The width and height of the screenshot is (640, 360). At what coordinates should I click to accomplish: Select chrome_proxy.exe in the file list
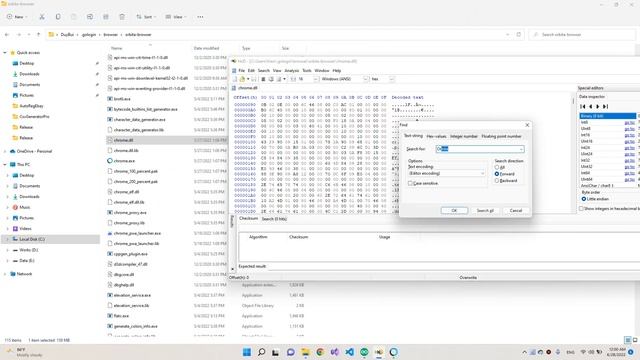pyautogui.click(x=130, y=213)
